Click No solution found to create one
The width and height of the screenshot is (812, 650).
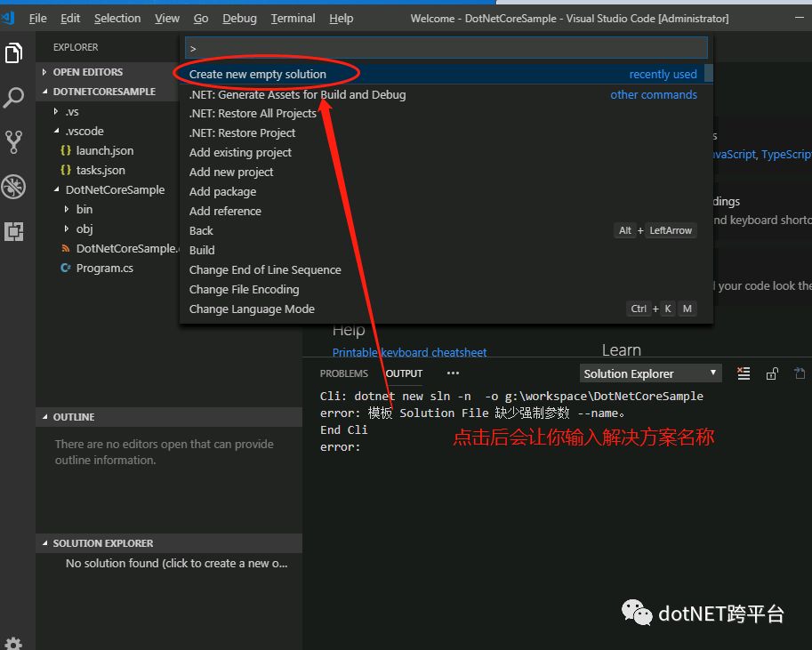pos(177,564)
